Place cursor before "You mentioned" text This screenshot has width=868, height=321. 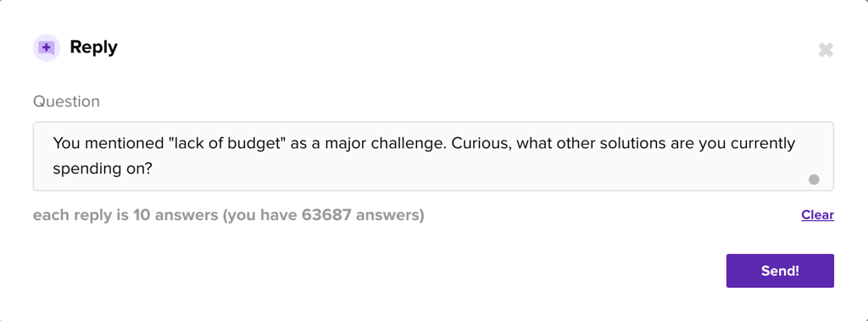54,143
